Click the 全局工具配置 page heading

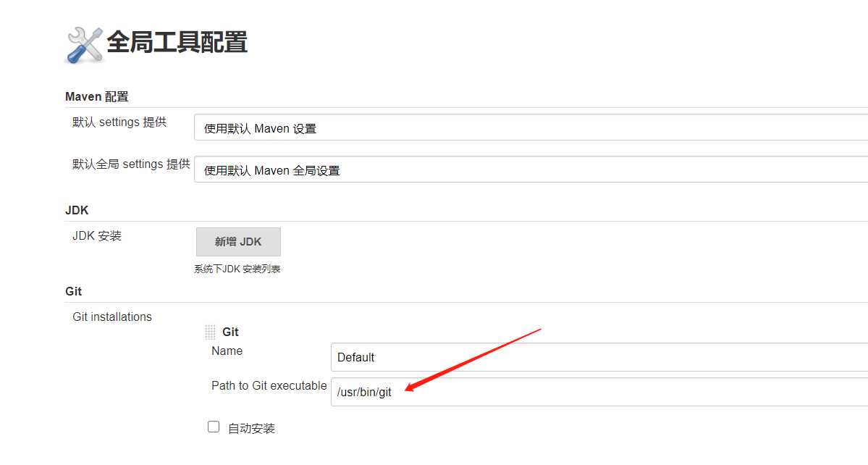[177, 43]
